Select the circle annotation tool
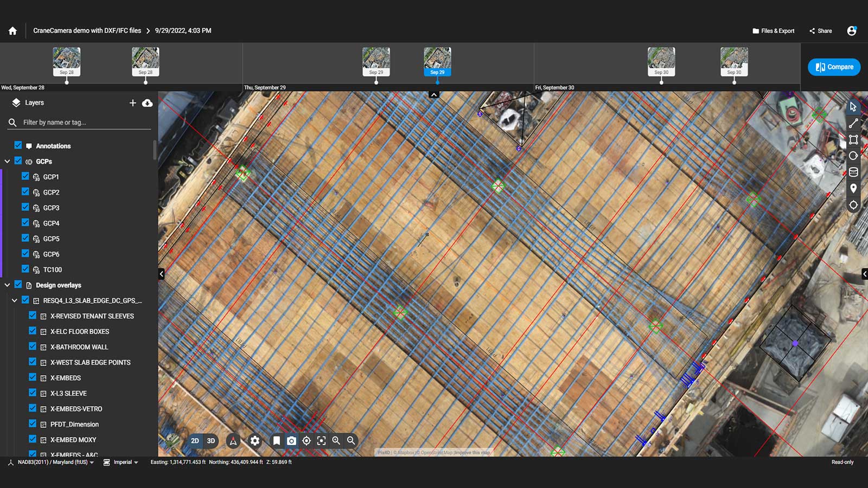The image size is (868, 488). (853, 156)
